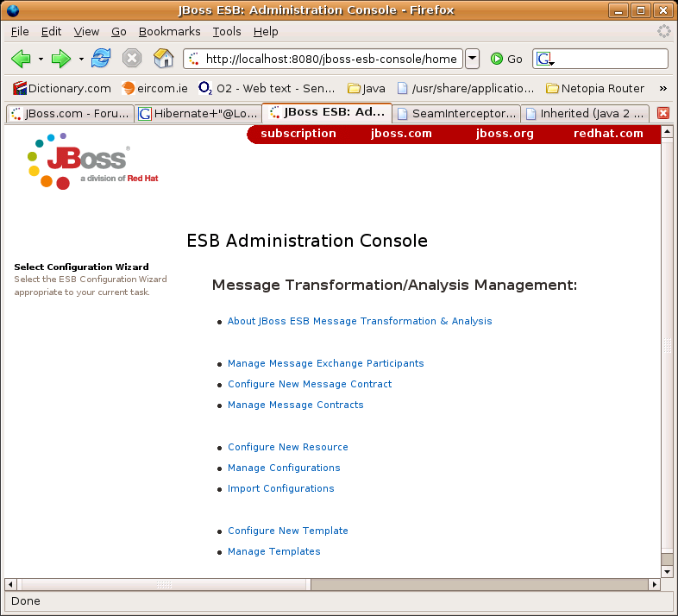Click the JBoss logo image
678x616 pixels.
pyautogui.click(x=92, y=161)
